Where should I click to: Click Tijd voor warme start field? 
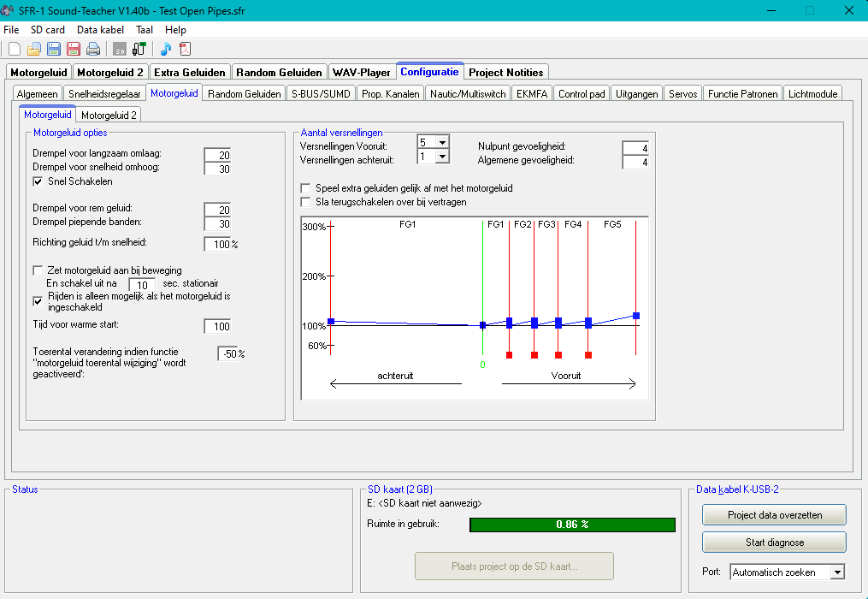(217, 326)
